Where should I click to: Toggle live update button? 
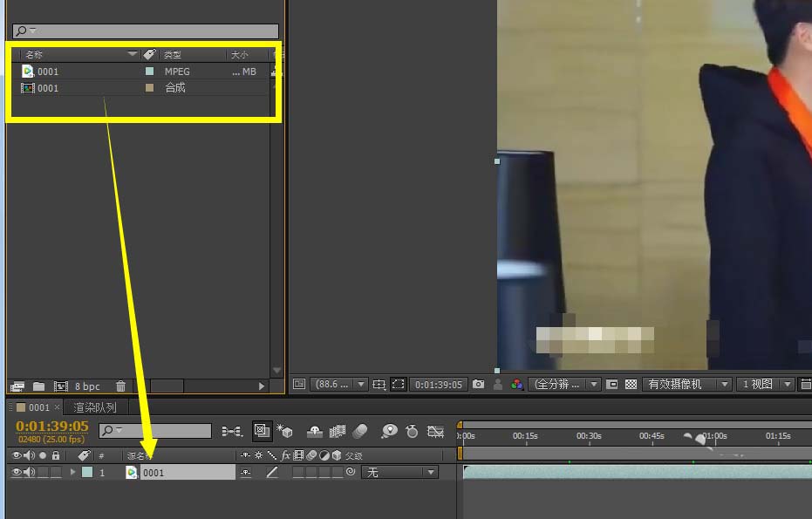[262, 431]
